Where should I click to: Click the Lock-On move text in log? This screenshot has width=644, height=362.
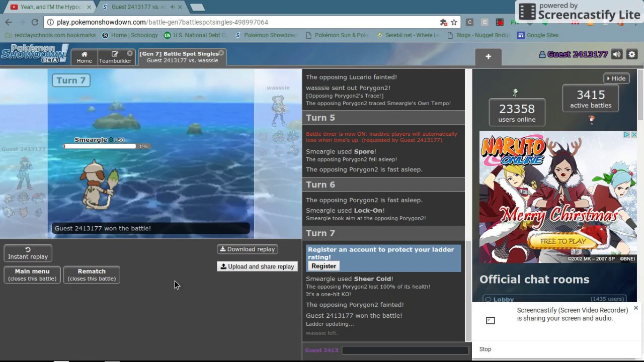coord(368,211)
